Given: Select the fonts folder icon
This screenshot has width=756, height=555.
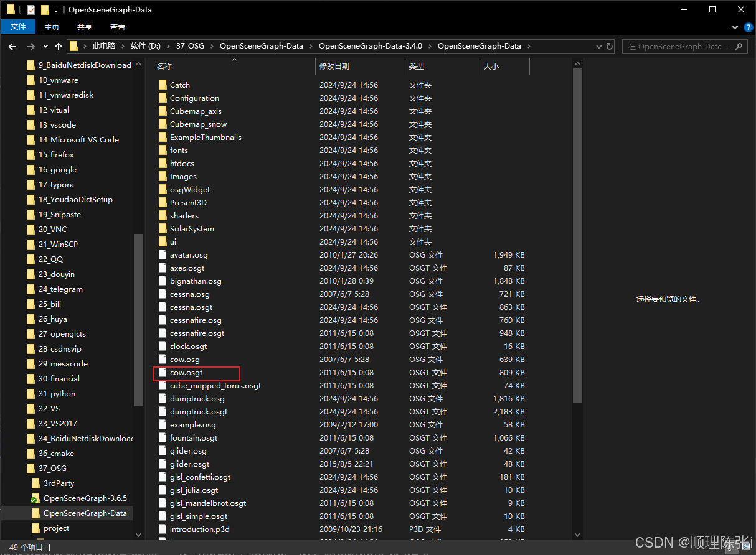Looking at the screenshot, I should 163,150.
